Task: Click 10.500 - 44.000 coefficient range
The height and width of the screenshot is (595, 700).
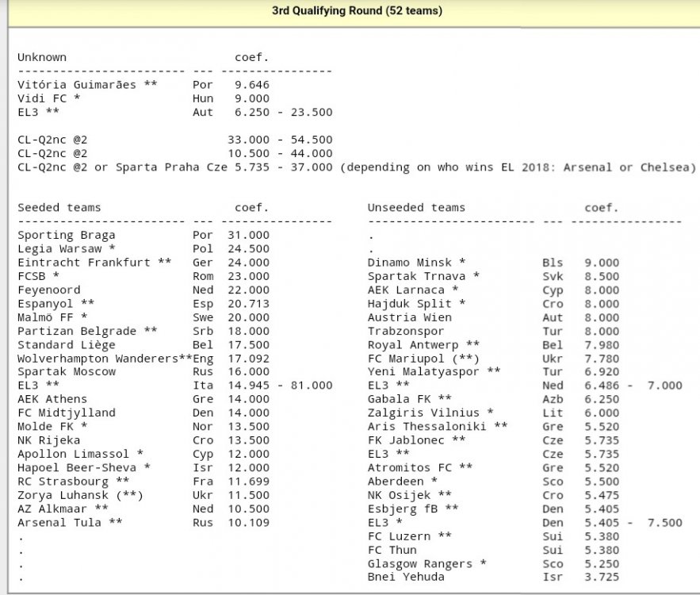Action: click(280, 154)
